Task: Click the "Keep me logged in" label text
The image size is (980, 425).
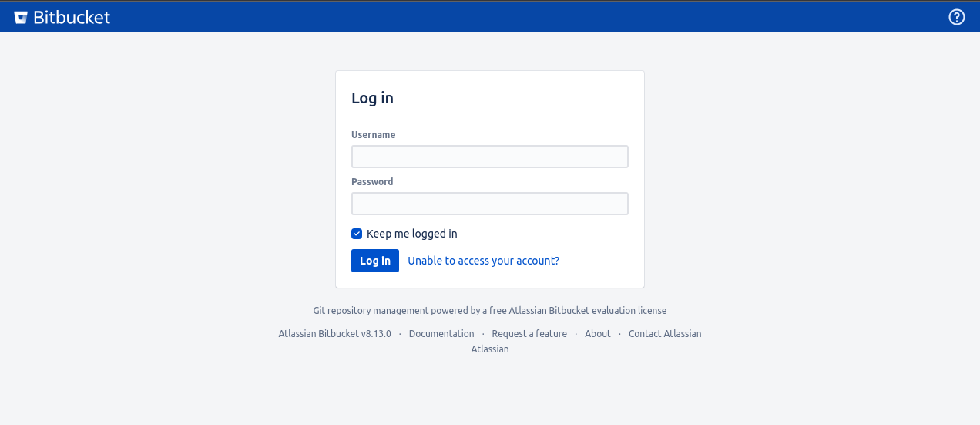Action: tap(411, 234)
